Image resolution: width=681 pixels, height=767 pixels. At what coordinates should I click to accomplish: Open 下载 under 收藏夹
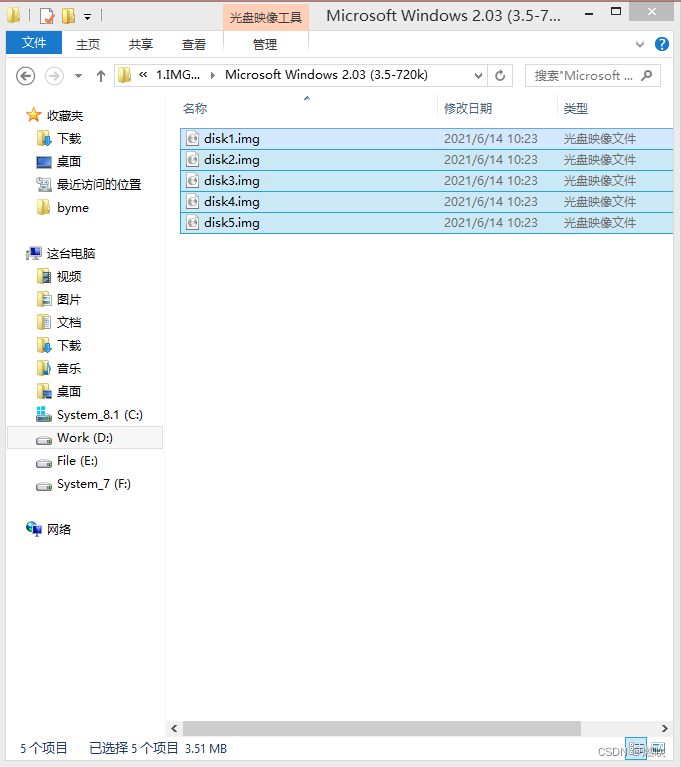(69, 139)
